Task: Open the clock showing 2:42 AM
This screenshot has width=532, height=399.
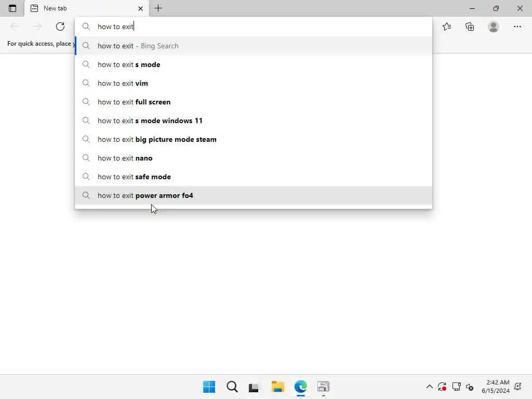Action: pos(495,387)
